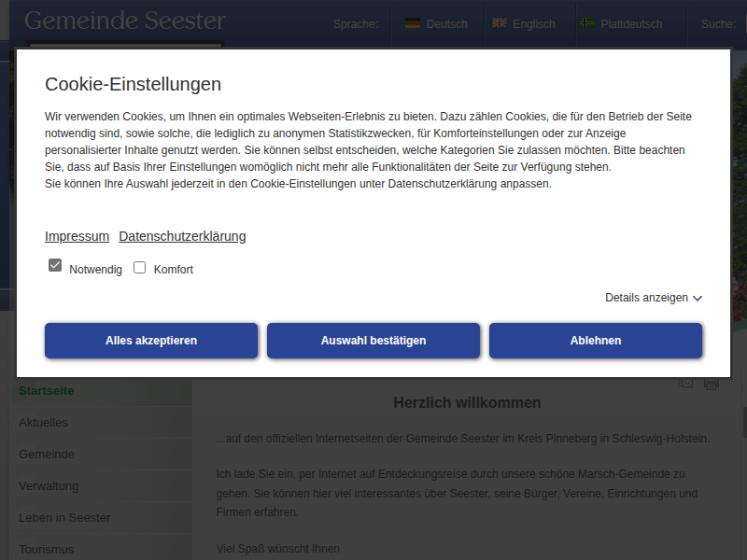Confirm selection with Auswahl bestätigen
747x560 pixels.
tap(373, 341)
